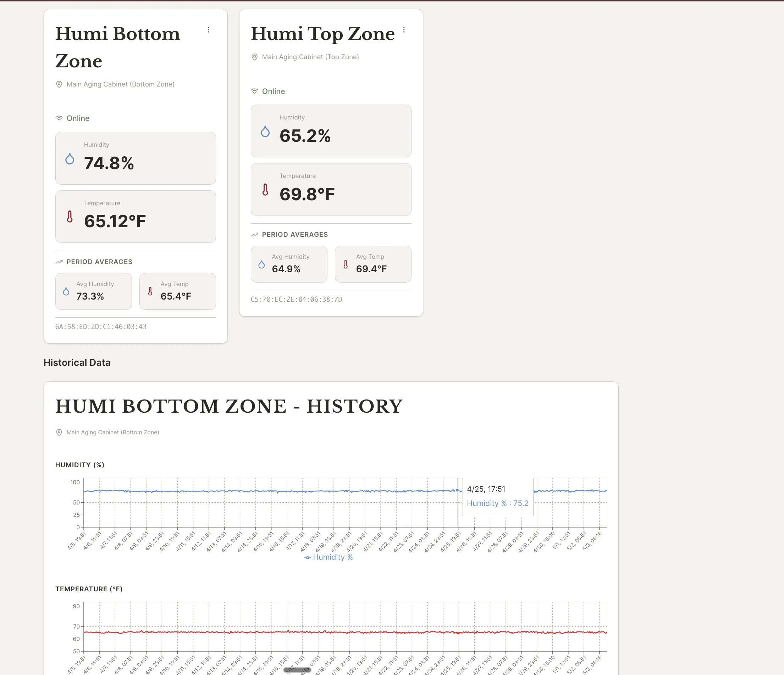Click thermometer icon beside 65.12°F
Screen dimensions: 784x675
click(70, 217)
